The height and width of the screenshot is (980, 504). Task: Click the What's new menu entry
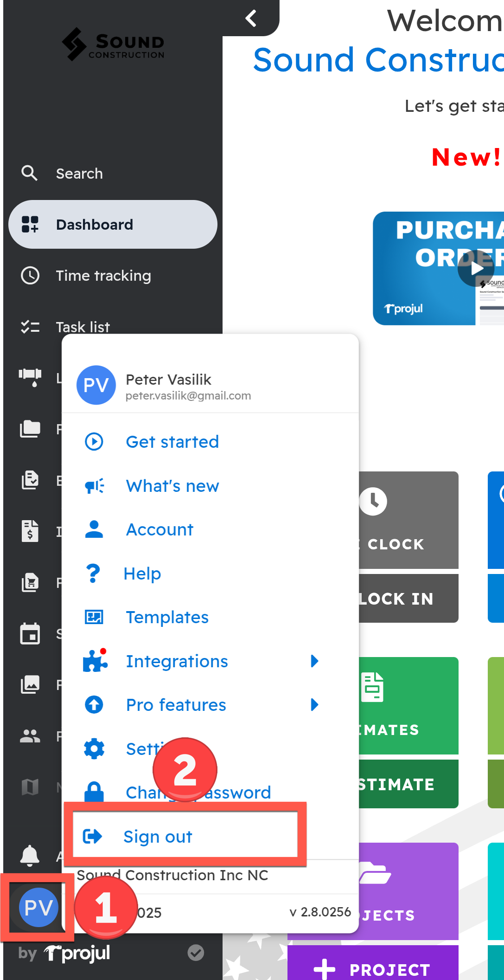172,486
